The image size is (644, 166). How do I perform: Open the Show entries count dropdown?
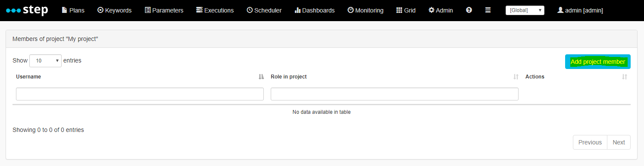45,61
